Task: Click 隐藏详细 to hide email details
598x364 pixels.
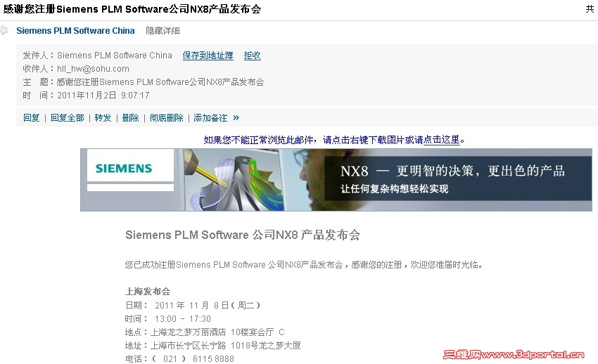Action: point(163,31)
